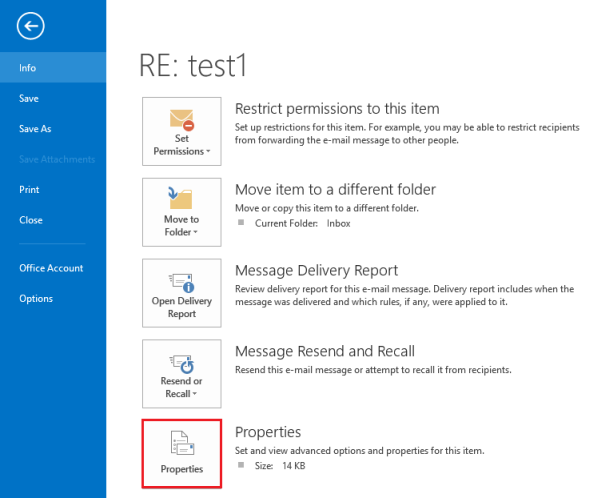Open the Office Account page
The height and width of the screenshot is (498, 602).
(53, 268)
